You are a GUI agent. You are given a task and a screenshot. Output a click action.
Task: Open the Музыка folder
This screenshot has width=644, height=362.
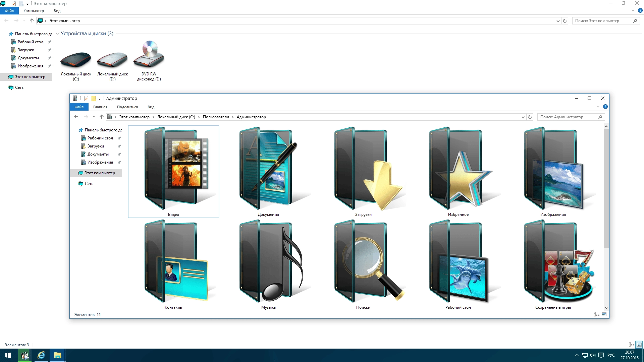[268, 264]
